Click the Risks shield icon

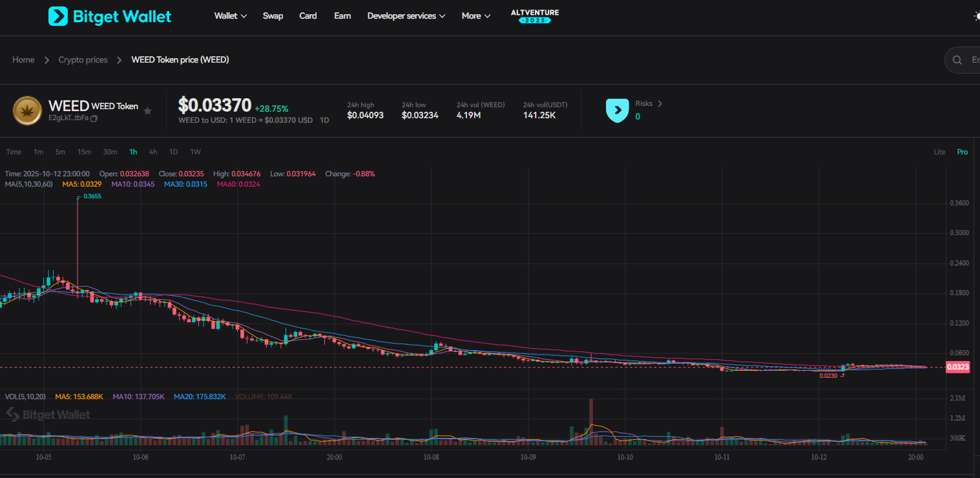(617, 110)
